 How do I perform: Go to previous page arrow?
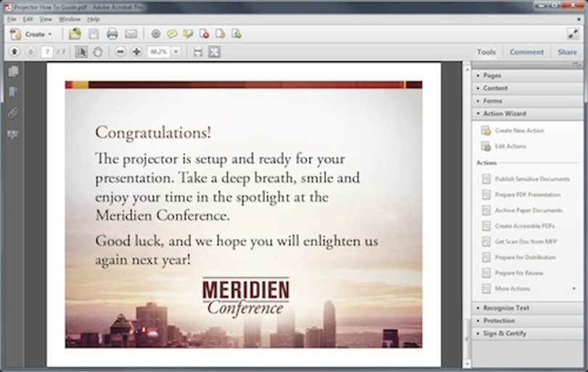click(15, 51)
